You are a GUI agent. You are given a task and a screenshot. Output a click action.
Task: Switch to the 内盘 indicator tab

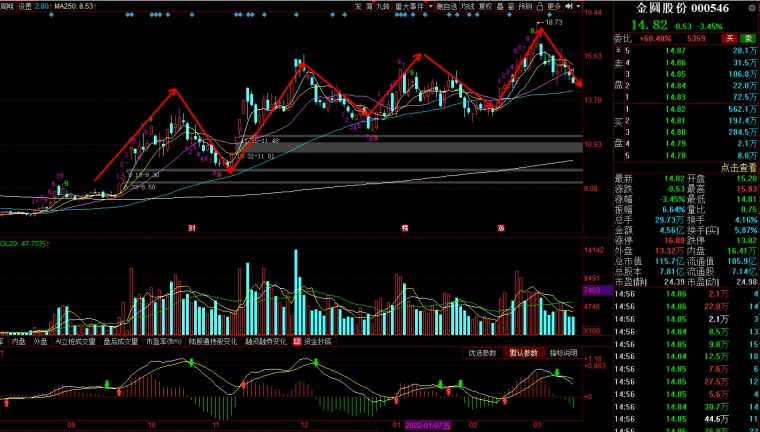(18, 341)
